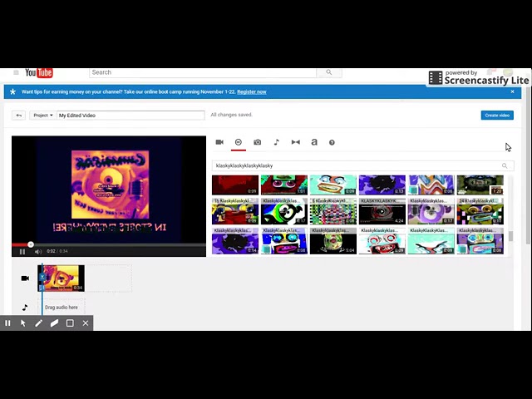532x399 pixels.
Task: Select the third-row thumbnail with duration 0:14
Action: click(235, 240)
